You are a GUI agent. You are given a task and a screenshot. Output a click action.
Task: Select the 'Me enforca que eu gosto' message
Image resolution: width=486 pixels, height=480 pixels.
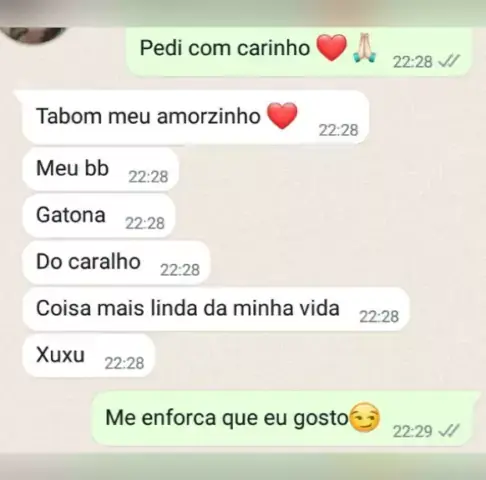[x=285, y=419]
